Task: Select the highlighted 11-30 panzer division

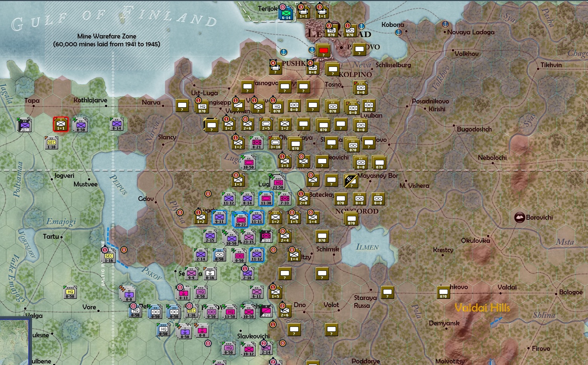Action: pyautogui.click(x=266, y=199)
